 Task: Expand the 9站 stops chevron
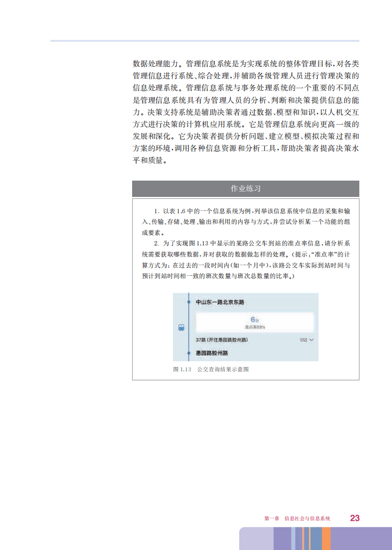point(311,340)
